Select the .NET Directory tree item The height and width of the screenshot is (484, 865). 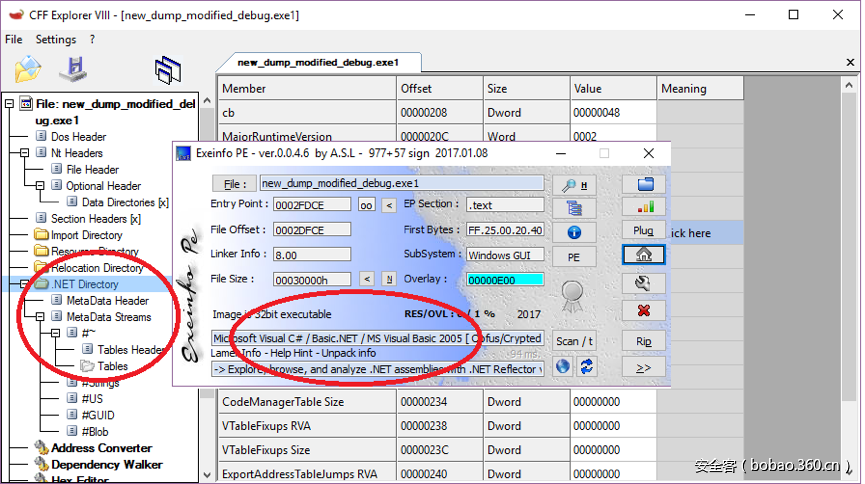(x=84, y=284)
